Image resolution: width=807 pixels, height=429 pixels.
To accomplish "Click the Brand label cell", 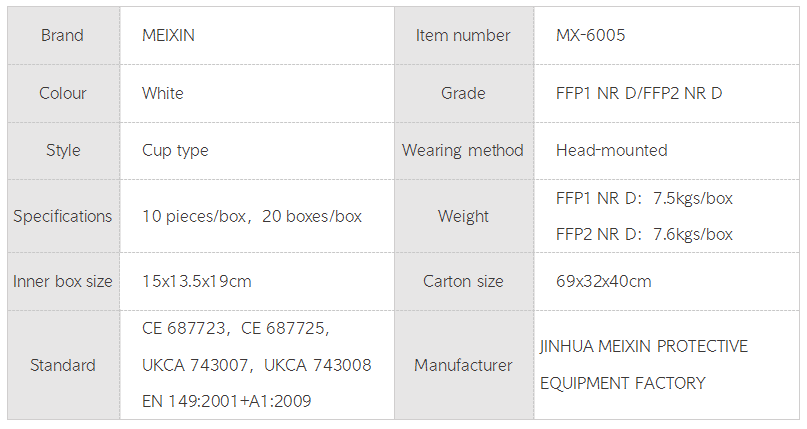I will (62, 36).
